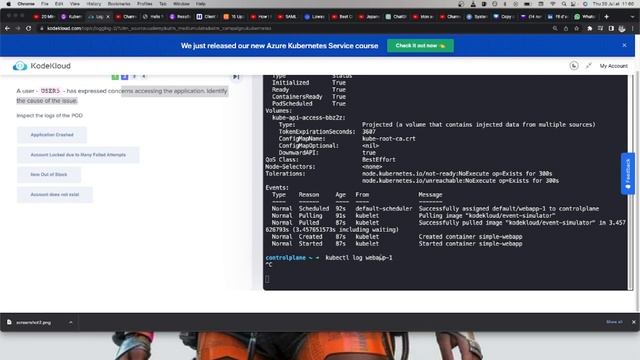Click the green question 1 indicator
Screen dimensions: 640x360
pos(115,77)
